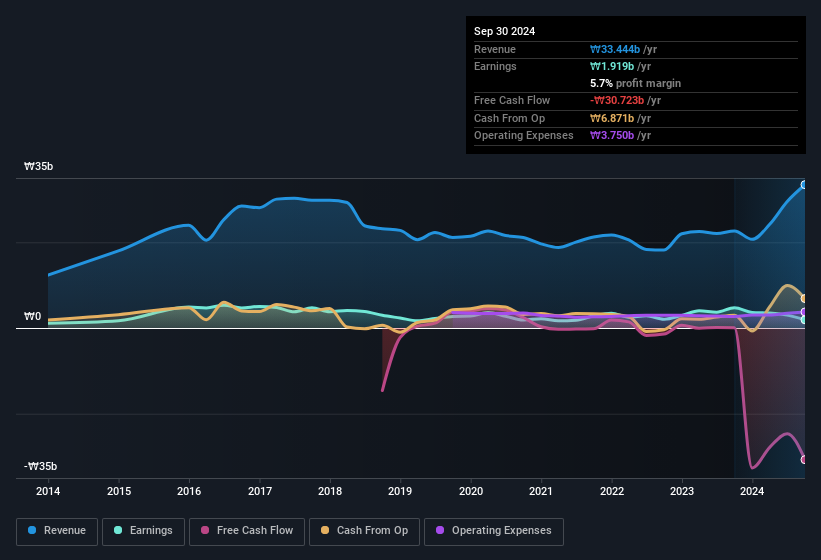Click the Earnings row label in tooltip

pos(495,66)
